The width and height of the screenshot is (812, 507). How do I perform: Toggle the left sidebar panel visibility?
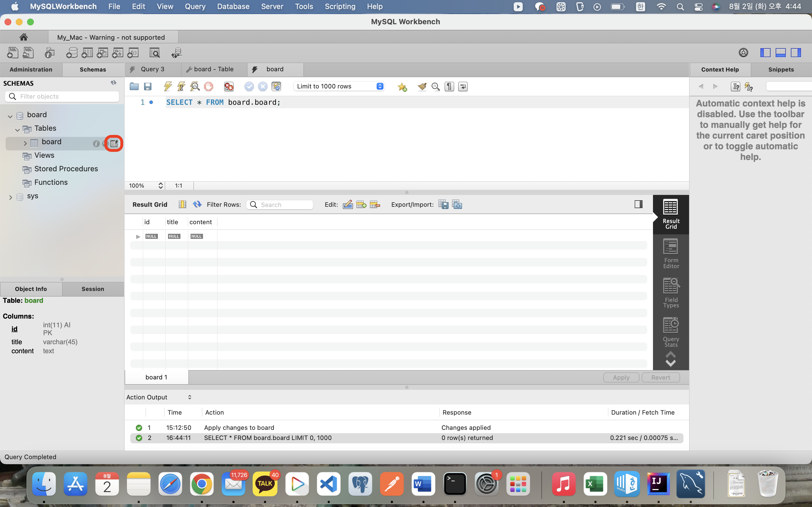(x=765, y=53)
